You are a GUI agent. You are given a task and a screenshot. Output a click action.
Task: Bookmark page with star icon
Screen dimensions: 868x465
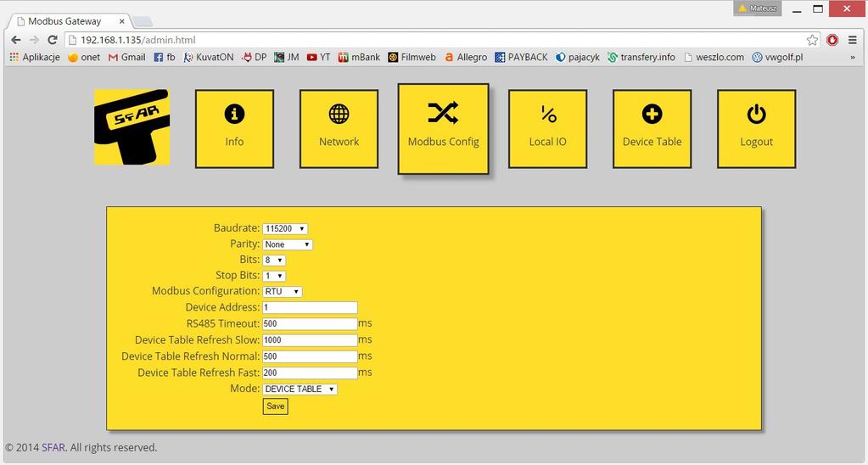(x=812, y=40)
